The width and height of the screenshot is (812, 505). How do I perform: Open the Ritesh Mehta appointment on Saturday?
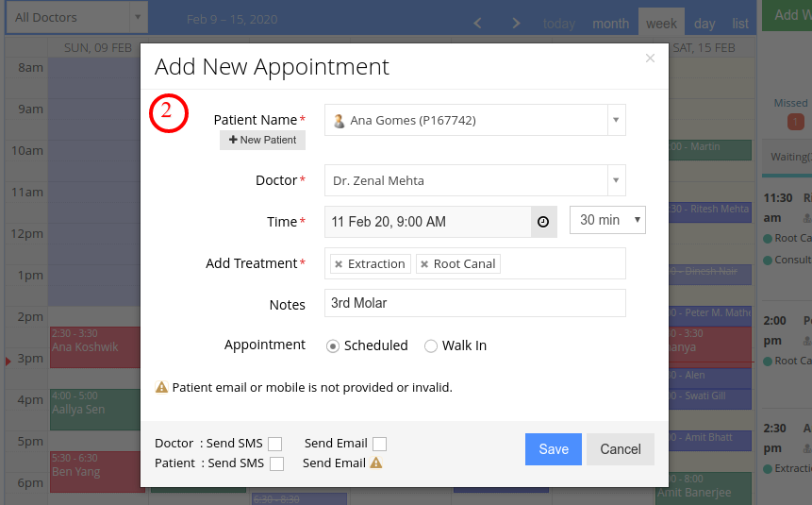coord(710,212)
